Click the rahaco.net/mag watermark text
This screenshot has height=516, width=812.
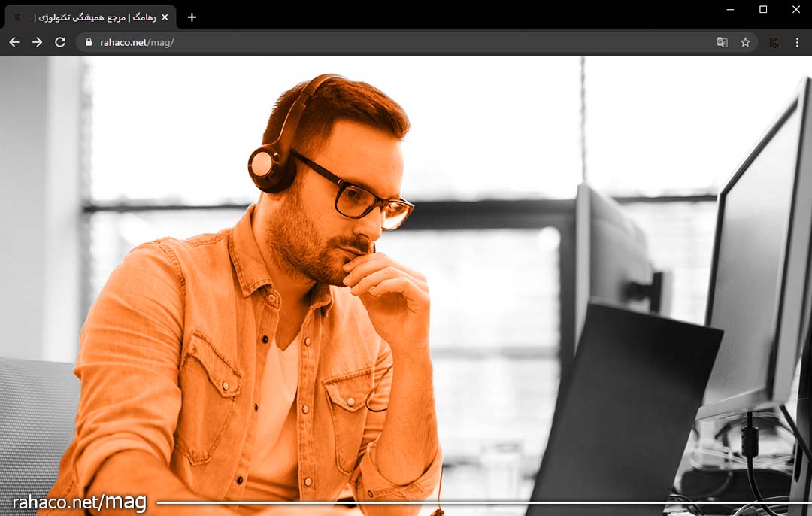[79, 502]
